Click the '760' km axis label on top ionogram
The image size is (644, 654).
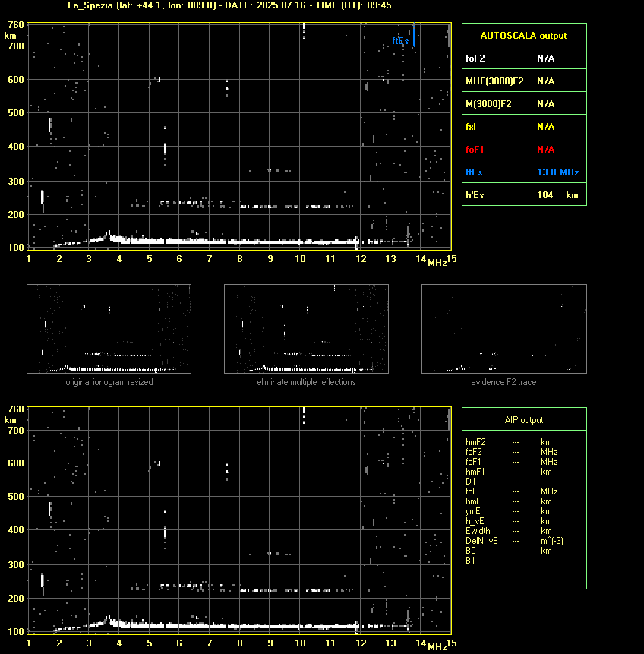coord(16,25)
